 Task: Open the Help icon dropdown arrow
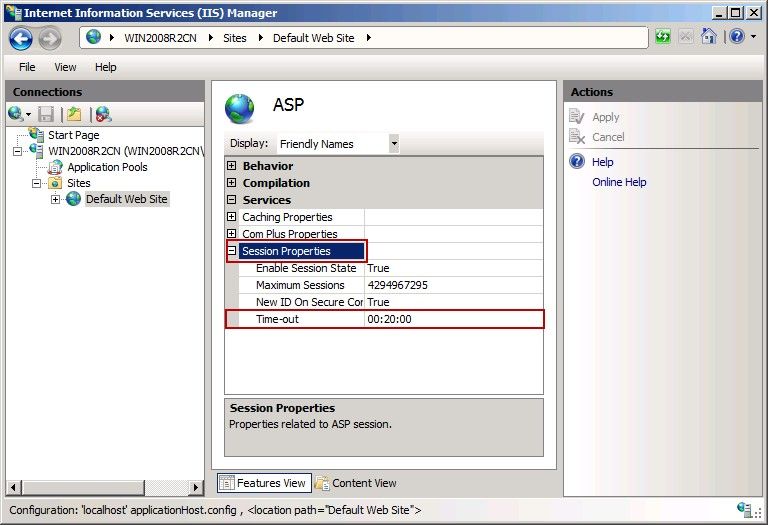753,37
